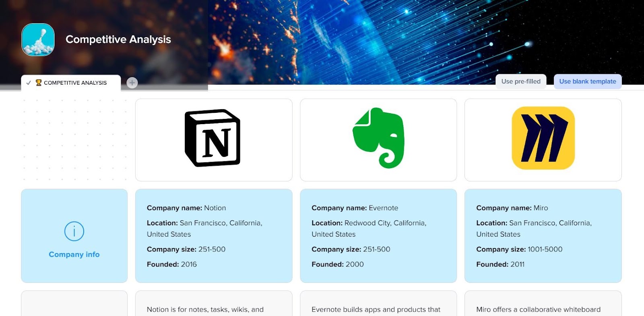
Task: Select the Evernote elephant logo card
Action: tap(378, 140)
